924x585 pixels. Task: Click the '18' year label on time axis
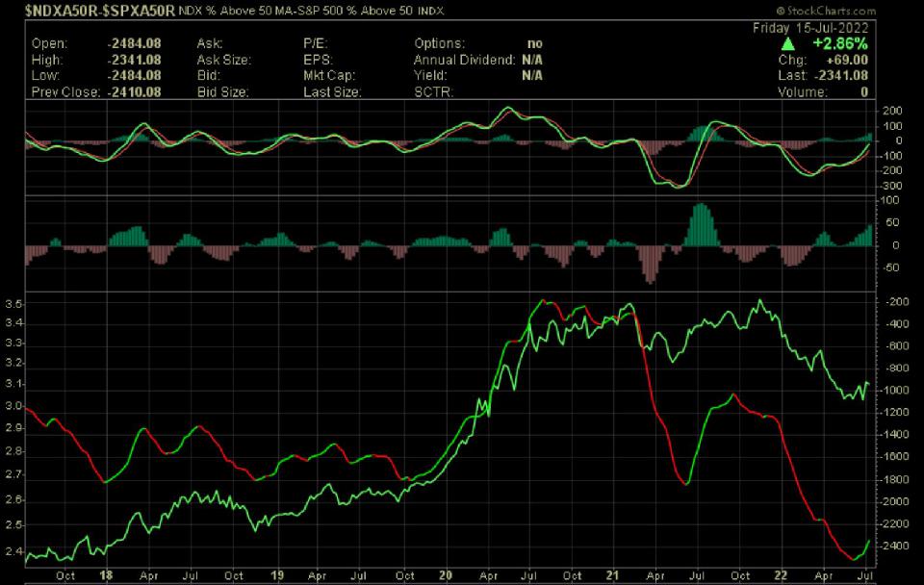106,575
